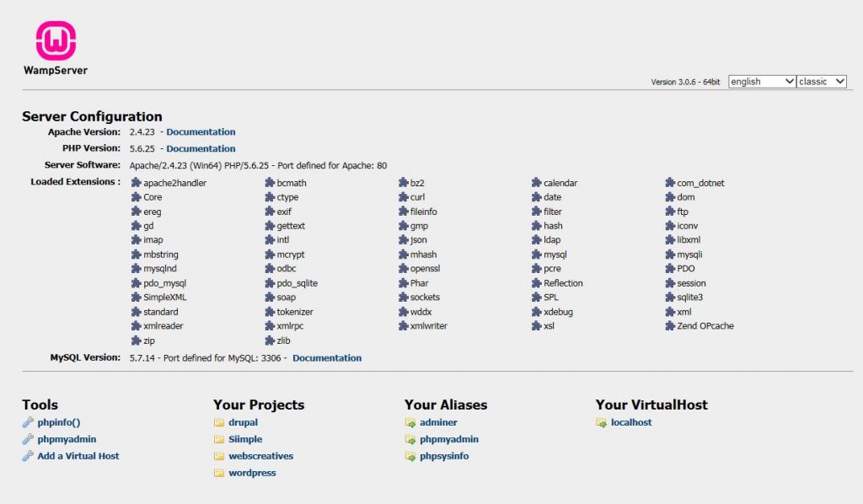Click the folder icon next to Siimple
This screenshot has height=504, width=863.
coord(219,439)
